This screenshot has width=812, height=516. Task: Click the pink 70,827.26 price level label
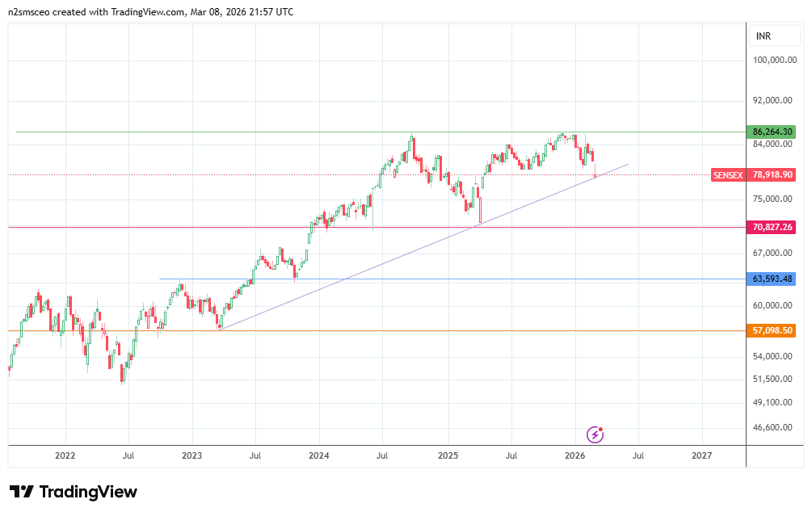pyautogui.click(x=772, y=228)
